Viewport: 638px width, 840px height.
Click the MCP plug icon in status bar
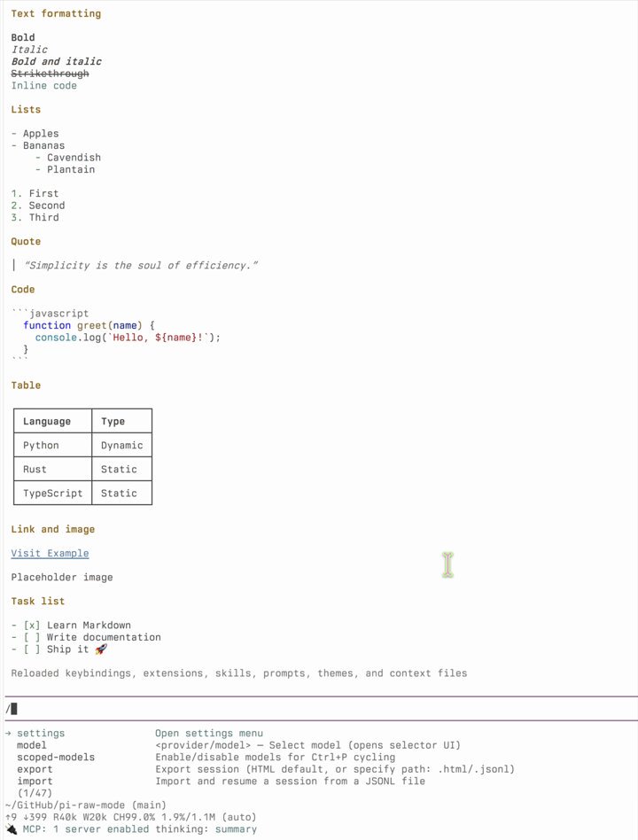(12, 829)
